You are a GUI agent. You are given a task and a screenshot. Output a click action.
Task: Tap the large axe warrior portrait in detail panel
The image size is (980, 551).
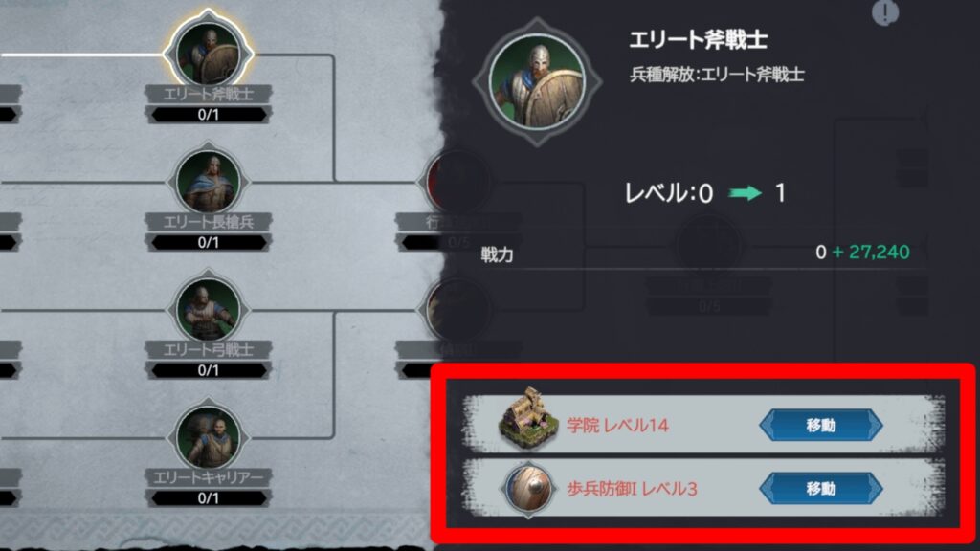tap(537, 82)
